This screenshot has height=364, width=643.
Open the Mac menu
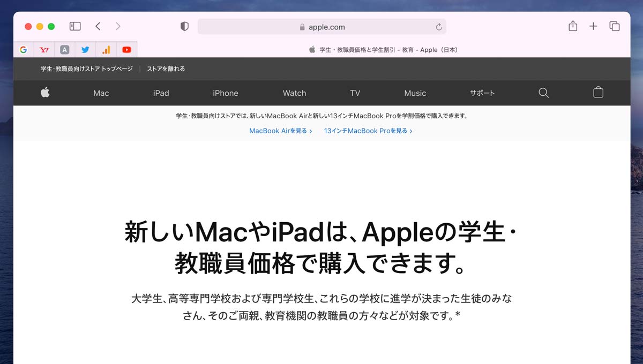pyautogui.click(x=101, y=93)
